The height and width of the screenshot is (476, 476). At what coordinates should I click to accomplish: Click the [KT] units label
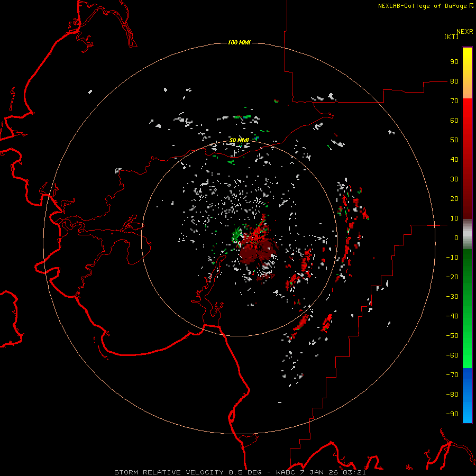point(451,36)
